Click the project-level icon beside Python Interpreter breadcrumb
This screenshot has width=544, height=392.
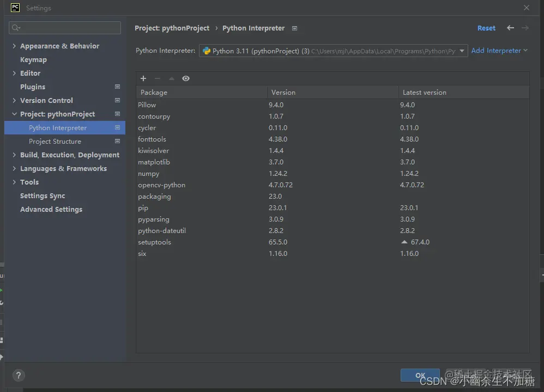tap(294, 28)
